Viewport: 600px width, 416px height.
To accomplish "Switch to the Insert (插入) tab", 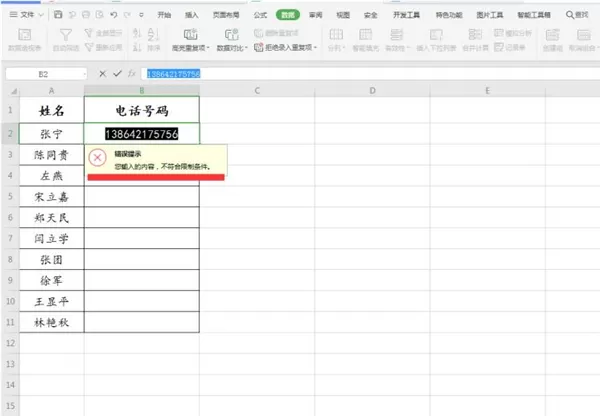I will coord(191,15).
